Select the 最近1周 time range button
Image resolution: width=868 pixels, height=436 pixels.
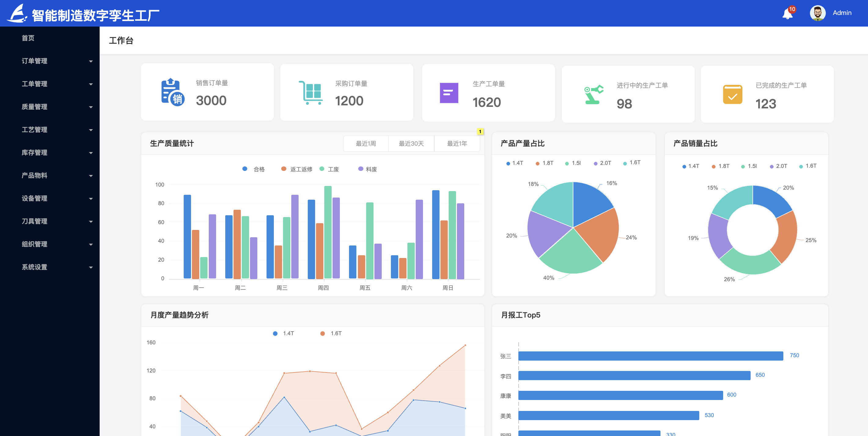click(x=366, y=144)
